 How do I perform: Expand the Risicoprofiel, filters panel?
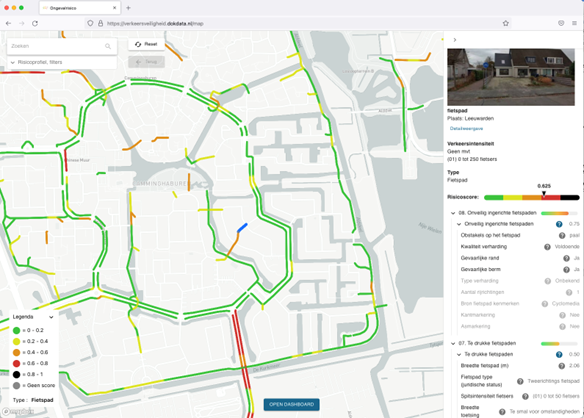[x=62, y=62]
